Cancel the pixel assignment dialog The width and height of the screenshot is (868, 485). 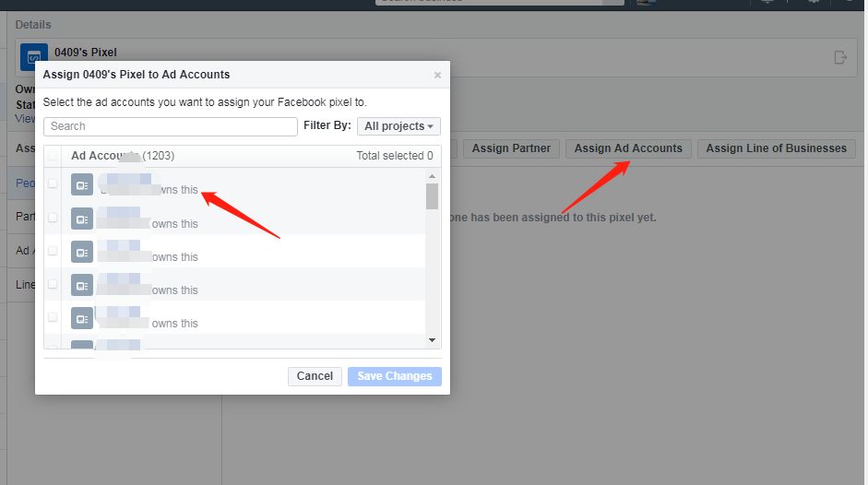315,376
